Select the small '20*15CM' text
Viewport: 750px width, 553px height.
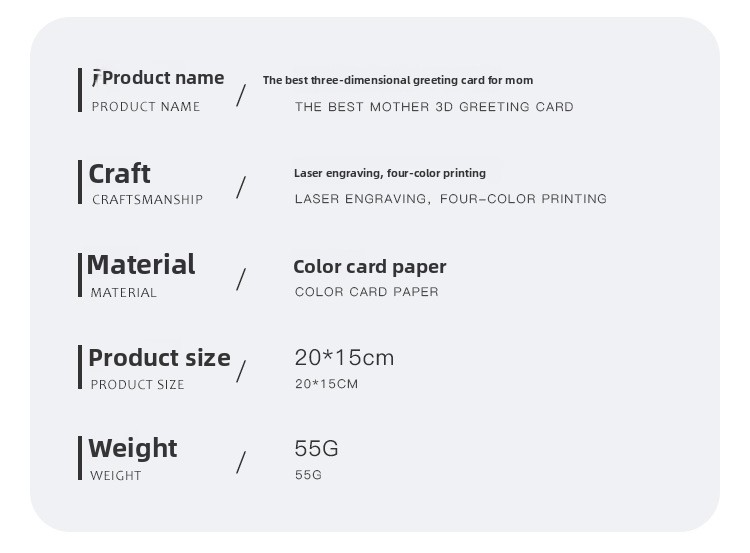point(327,384)
